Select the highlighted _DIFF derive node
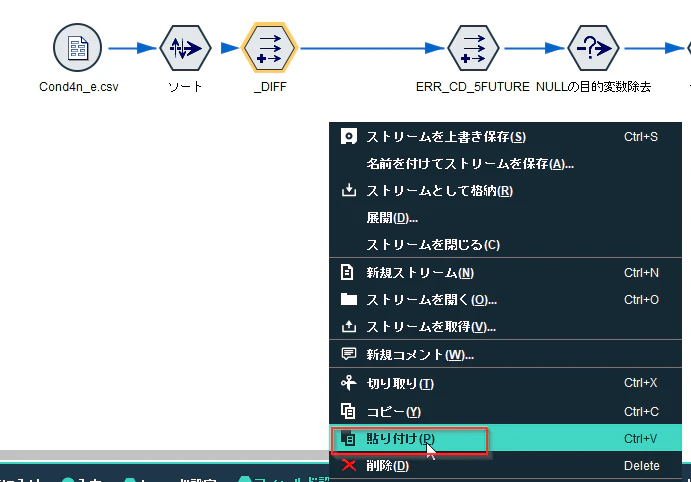The width and height of the screenshot is (691, 482). (269, 48)
